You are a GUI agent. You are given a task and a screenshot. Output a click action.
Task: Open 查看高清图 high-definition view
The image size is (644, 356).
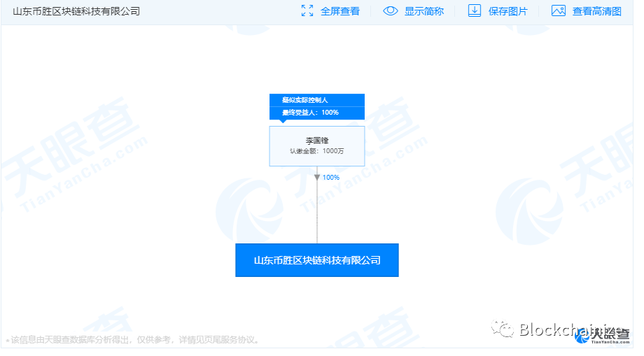tap(597, 11)
